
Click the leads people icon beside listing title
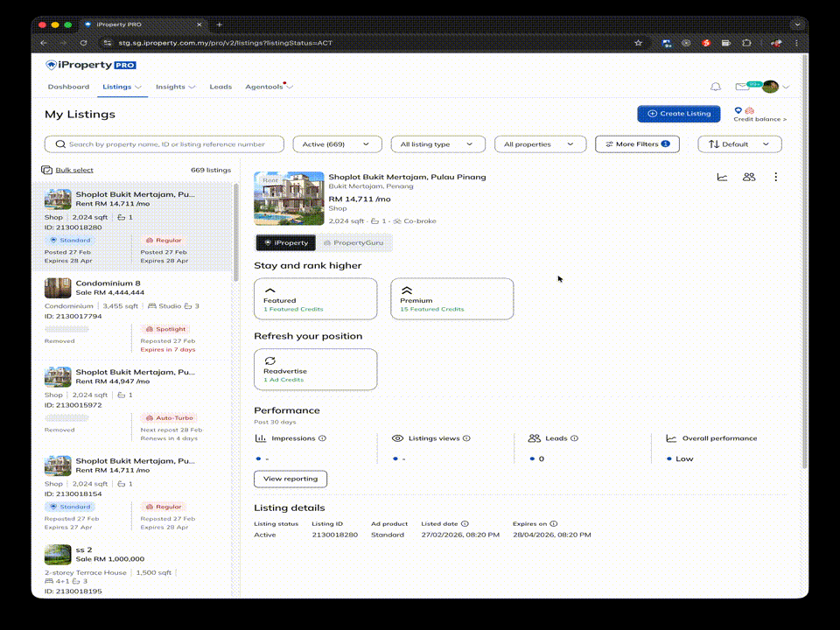coord(748,177)
